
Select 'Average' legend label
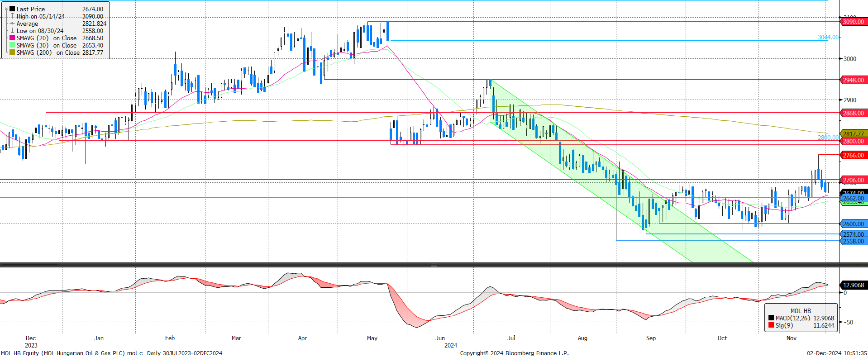[27, 24]
